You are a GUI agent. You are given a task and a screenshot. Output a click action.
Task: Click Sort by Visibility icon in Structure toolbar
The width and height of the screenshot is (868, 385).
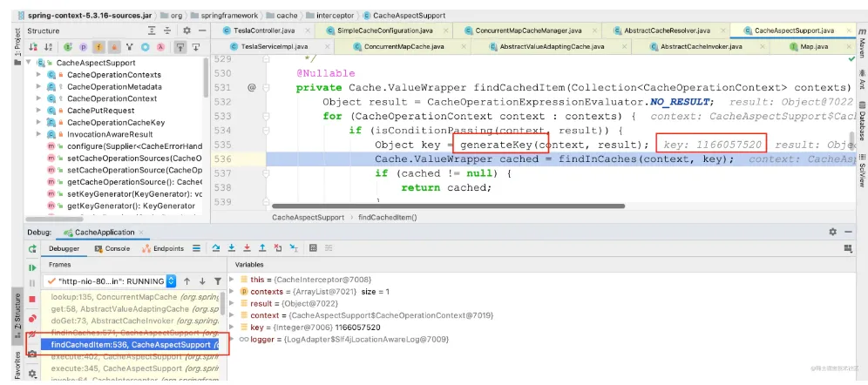pyautogui.click(x=33, y=48)
